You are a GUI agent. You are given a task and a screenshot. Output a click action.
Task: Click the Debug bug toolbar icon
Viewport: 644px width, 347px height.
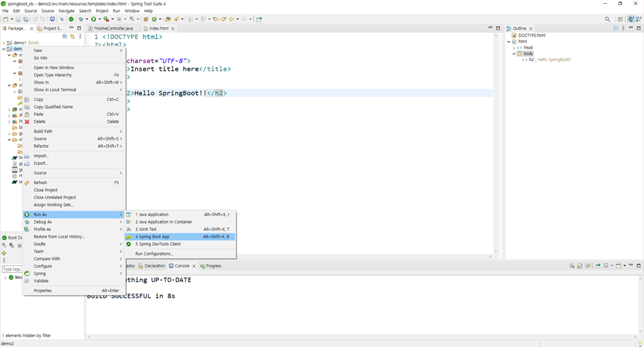coord(81,19)
